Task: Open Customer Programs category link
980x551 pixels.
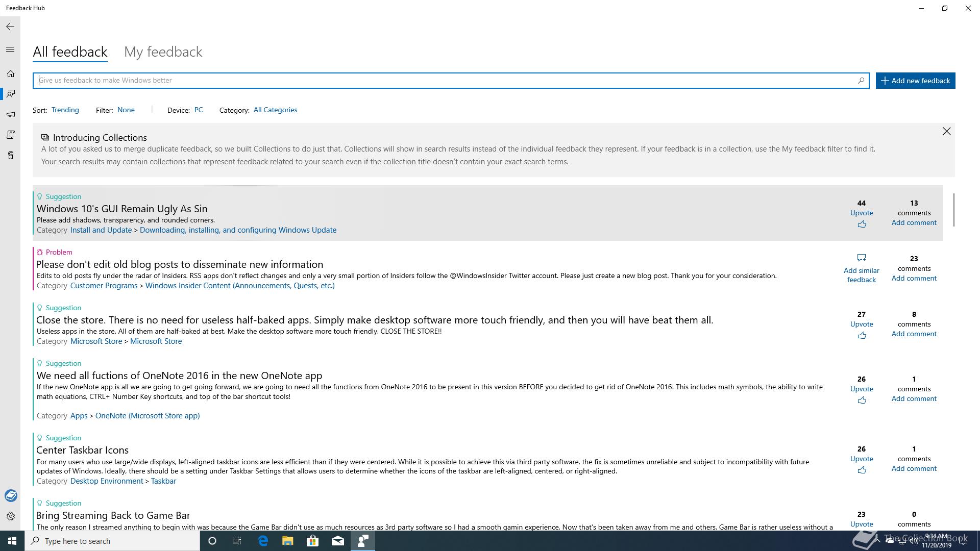Action: (x=104, y=286)
